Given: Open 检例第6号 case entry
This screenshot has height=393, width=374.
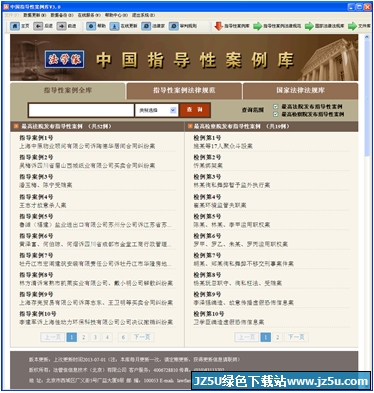Looking at the screenshot, I should (x=272, y=240).
